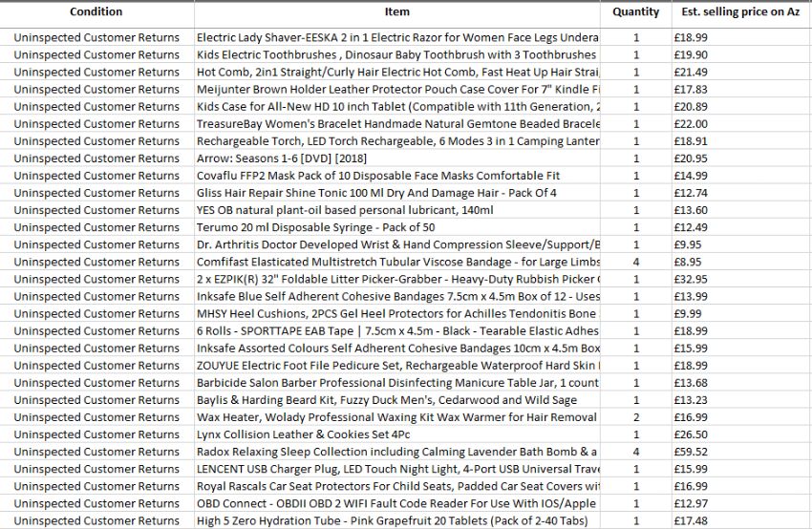Click quantity 2 in the Wax Heater row
812x529 pixels.
point(636,417)
